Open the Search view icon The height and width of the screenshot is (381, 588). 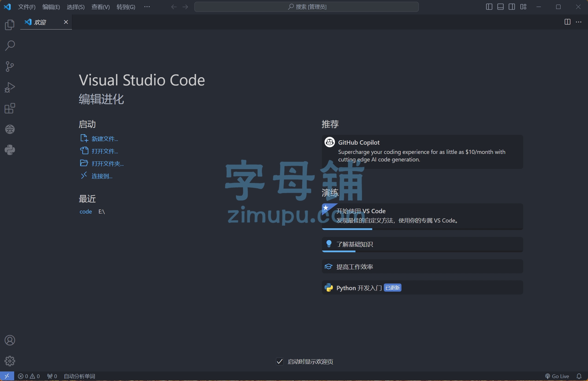coord(10,46)
